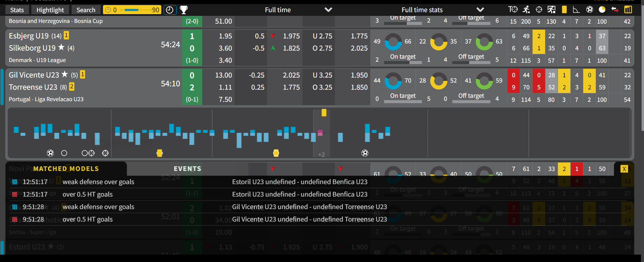
Task: Click the blue swatch on 12:51:17 weak defense row
Action: tap(15, 182)
